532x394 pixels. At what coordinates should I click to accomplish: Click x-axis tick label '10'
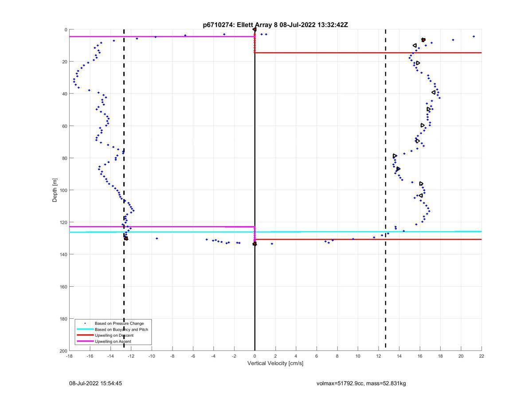[358, 356]
